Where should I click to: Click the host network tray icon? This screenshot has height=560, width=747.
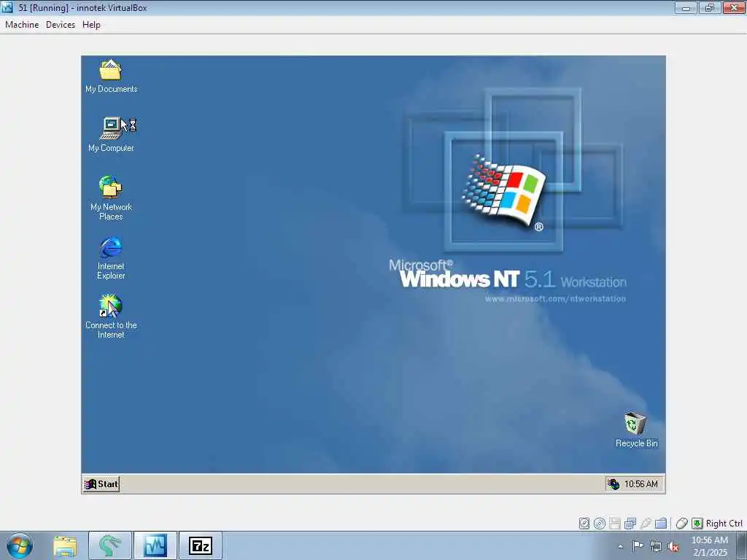(656, 547)
